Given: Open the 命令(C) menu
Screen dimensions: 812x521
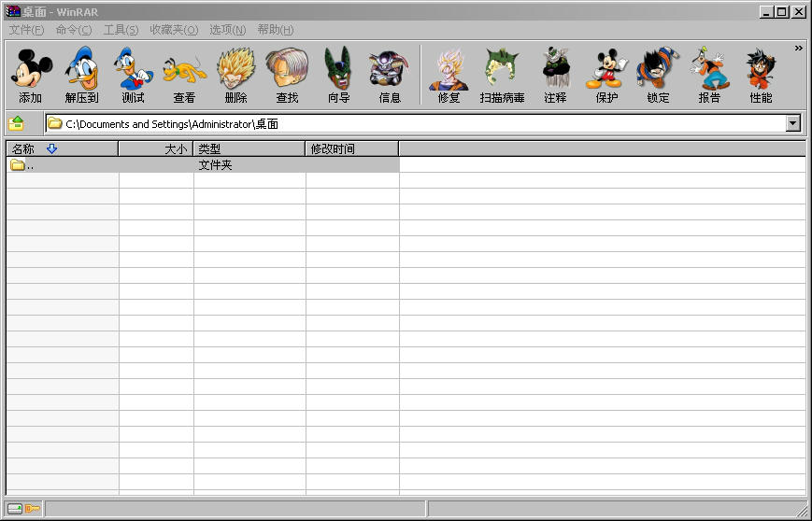Looking at the screenshot, I should tap(74, 30).
